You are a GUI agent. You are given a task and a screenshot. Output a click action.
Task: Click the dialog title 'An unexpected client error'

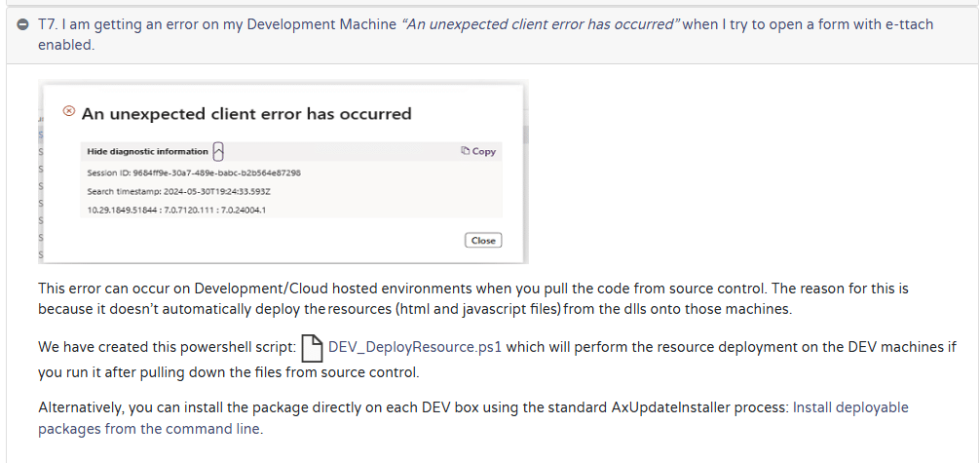coord(246,114)
